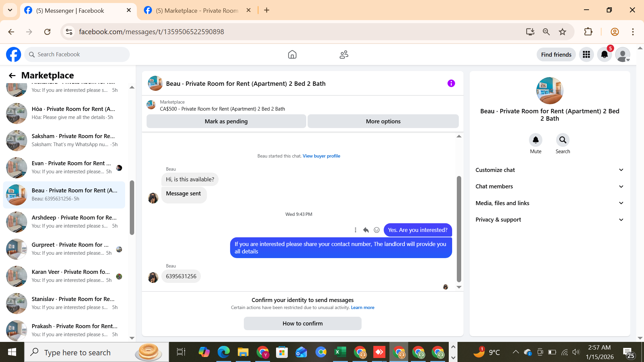This screenshot has width=644, height=362.
Task: Switch to Marketplace Private Room browser tab
Action: click(x=197, y=10)
